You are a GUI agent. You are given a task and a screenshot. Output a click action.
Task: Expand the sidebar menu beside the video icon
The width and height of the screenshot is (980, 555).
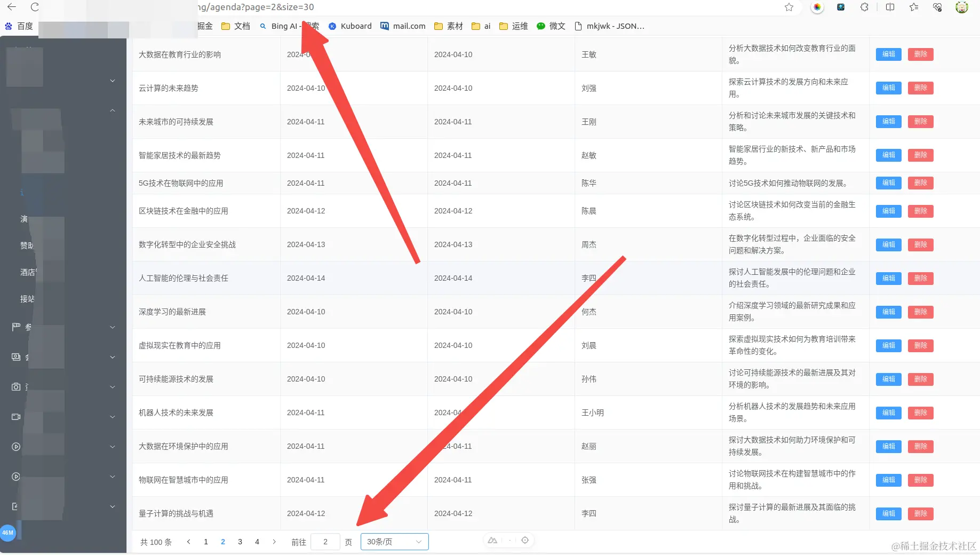pyautogui.click(x=113, y=416)
